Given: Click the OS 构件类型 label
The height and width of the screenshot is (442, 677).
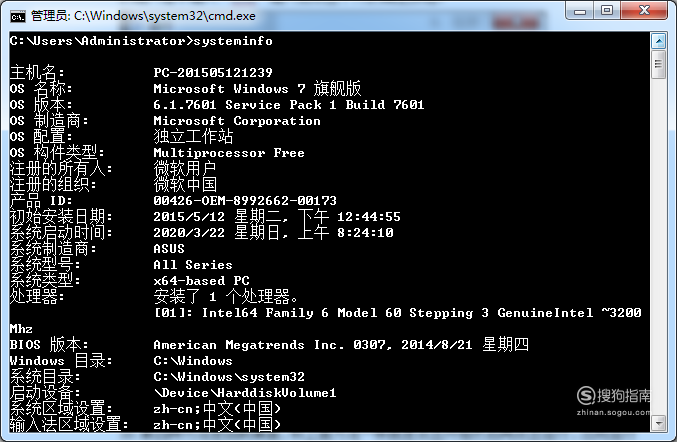Looking at the screenshot, I should coord(57,153).
